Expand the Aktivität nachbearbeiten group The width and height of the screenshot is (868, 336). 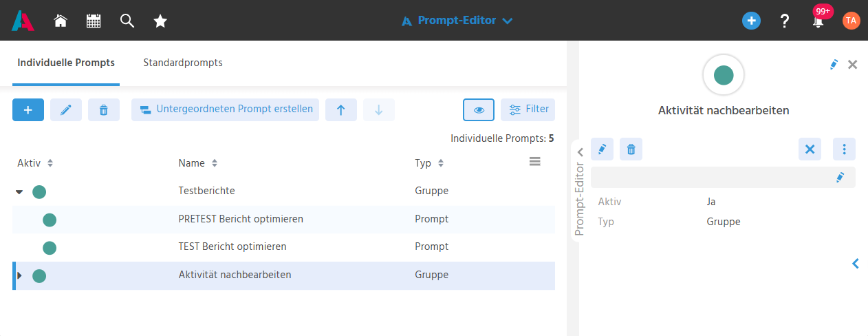pos(19,275)
